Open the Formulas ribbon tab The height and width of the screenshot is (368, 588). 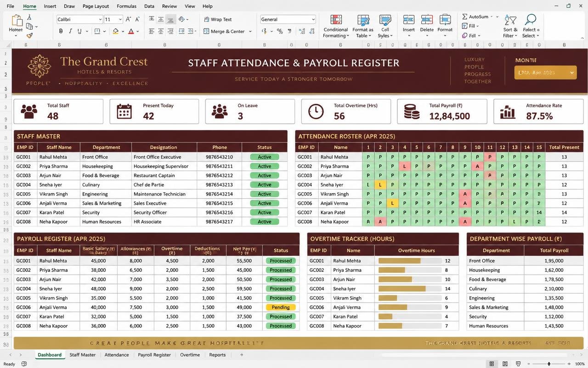click(x=126, y=6)
